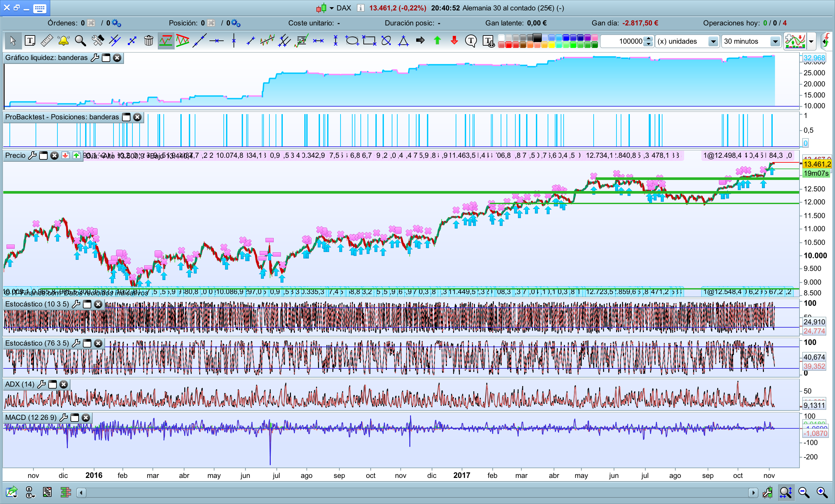The height and width of the screenshot is (504, 835).
Task: Select the triangle drawing tool
Action: click(403, 41)
